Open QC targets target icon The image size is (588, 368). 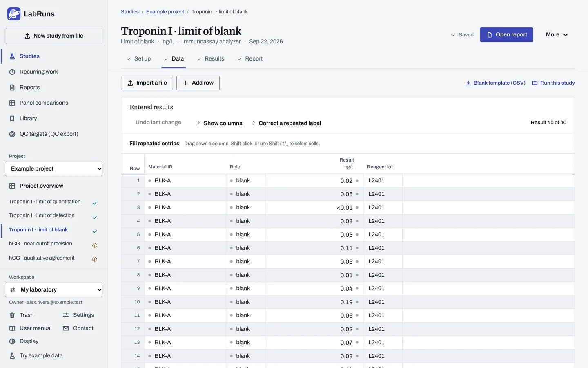point(12,134)
